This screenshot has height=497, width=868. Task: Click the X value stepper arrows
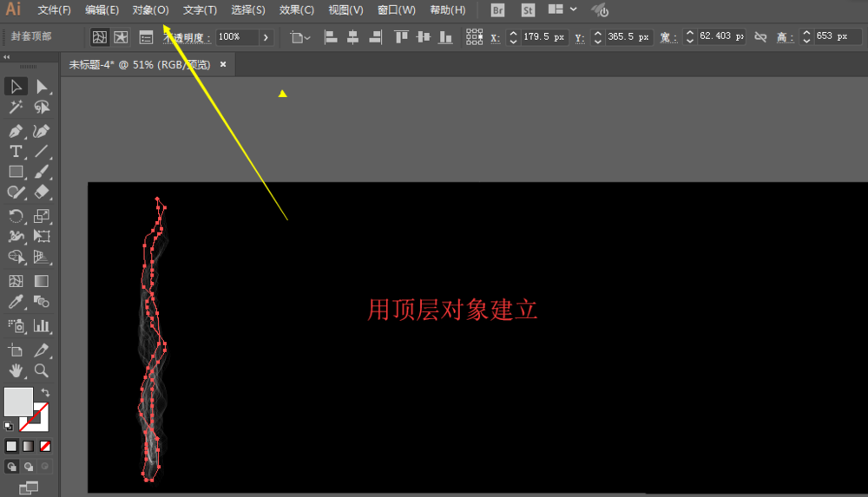click(513, 37)
